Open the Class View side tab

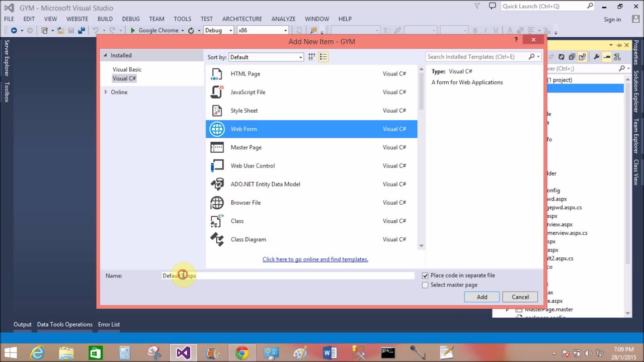[636, 172]
